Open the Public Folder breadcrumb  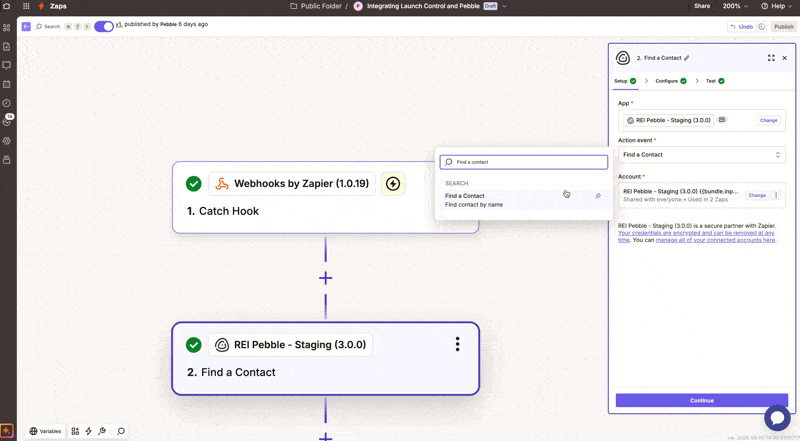point(316,6)
